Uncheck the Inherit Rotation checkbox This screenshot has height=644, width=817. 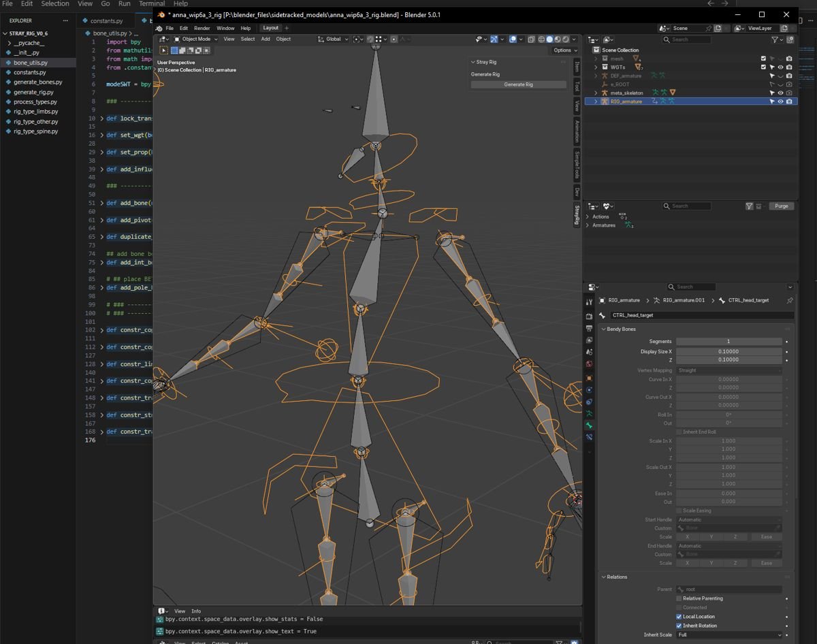coord(679,626)
